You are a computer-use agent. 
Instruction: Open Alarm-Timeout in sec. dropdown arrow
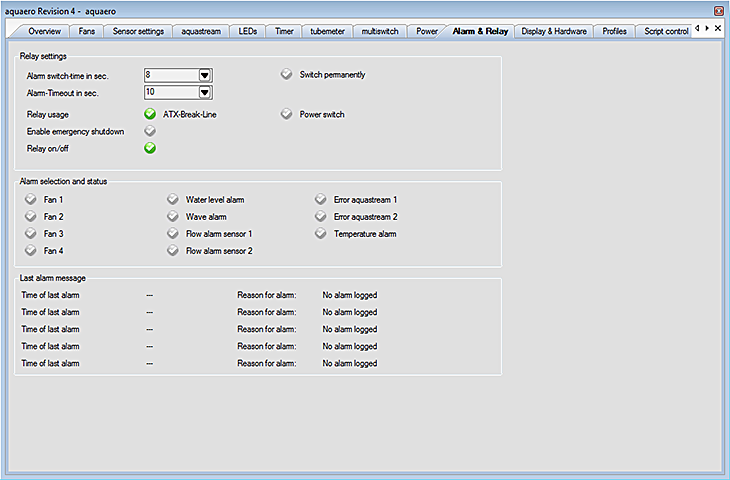[205, 92]
